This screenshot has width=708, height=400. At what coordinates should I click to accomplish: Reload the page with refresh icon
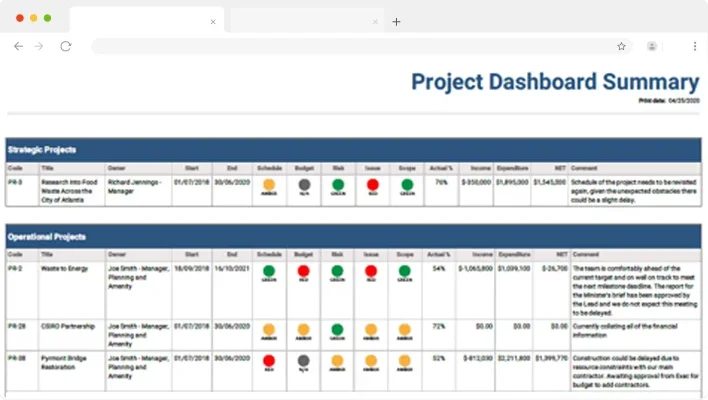(x=65, y=46)
